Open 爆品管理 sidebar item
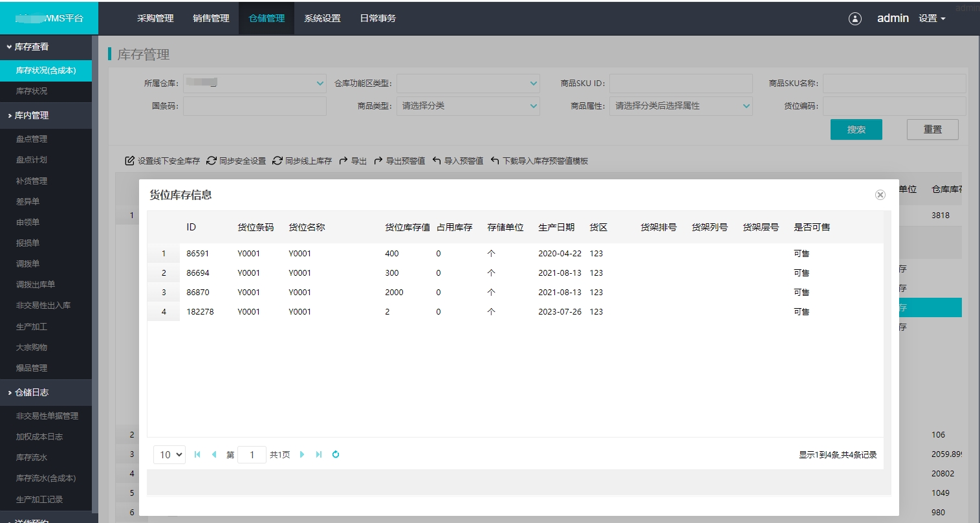This screenshot has height=523, width=980. [46, 368]
